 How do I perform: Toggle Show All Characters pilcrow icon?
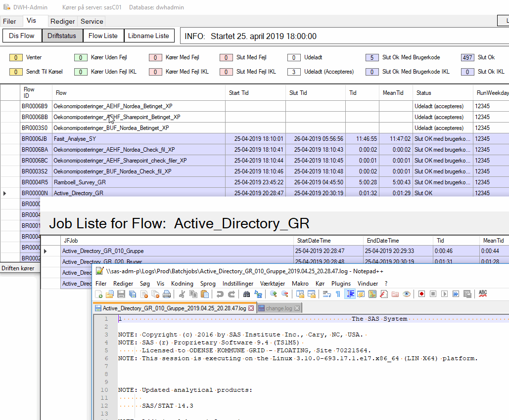[x=338, y=294]
